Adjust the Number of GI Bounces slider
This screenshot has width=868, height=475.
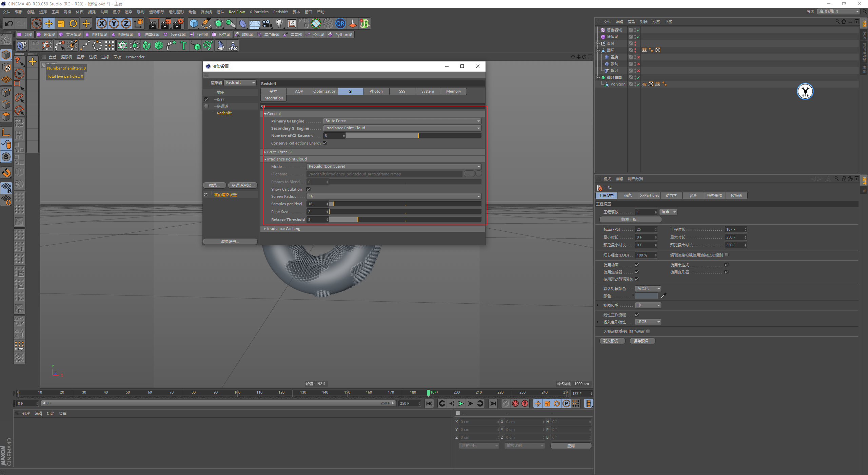pos(418,136)
